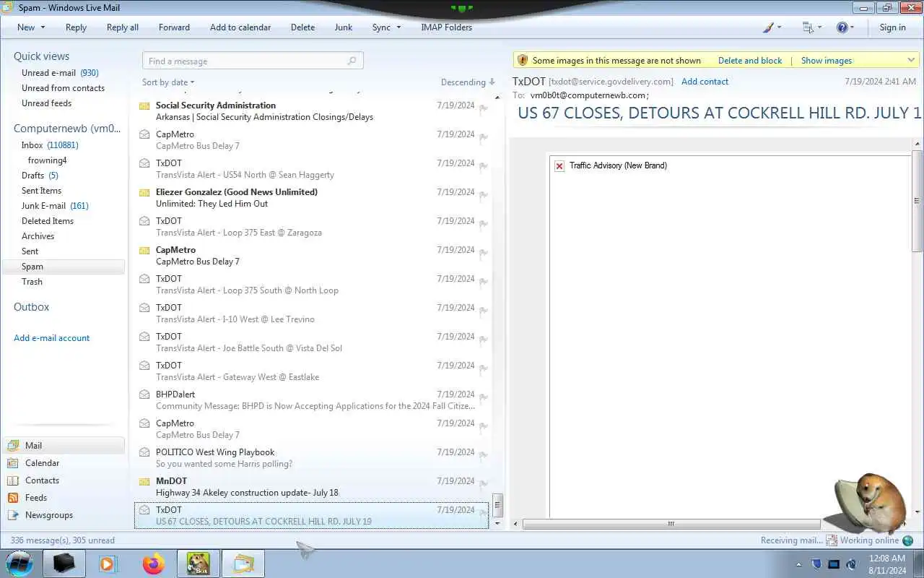The image size is (924, 578).
Task: Click envelope icon of POLITICO West Wing Playbook message
Action: (x=144, y=452)
